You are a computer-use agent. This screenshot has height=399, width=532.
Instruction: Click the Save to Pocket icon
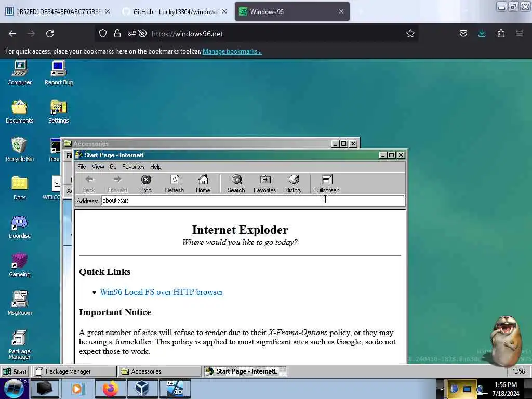tap(463, 33)
